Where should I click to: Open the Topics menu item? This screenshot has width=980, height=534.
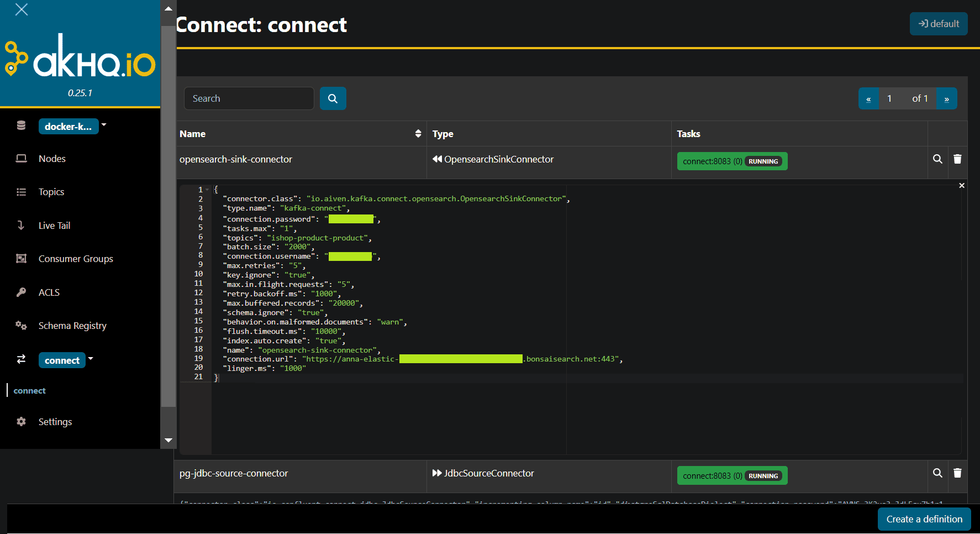click(51, 192)
